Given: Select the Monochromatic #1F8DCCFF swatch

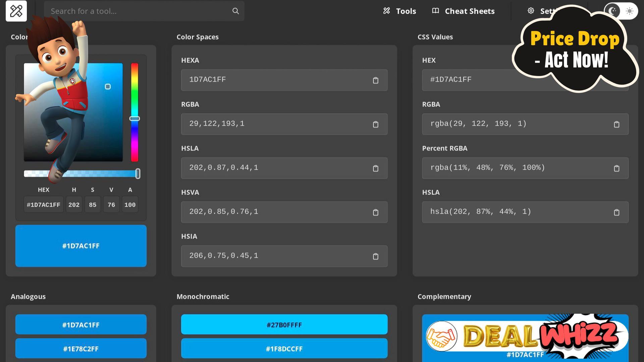Looking at the screenshot, I should (284, 348).
